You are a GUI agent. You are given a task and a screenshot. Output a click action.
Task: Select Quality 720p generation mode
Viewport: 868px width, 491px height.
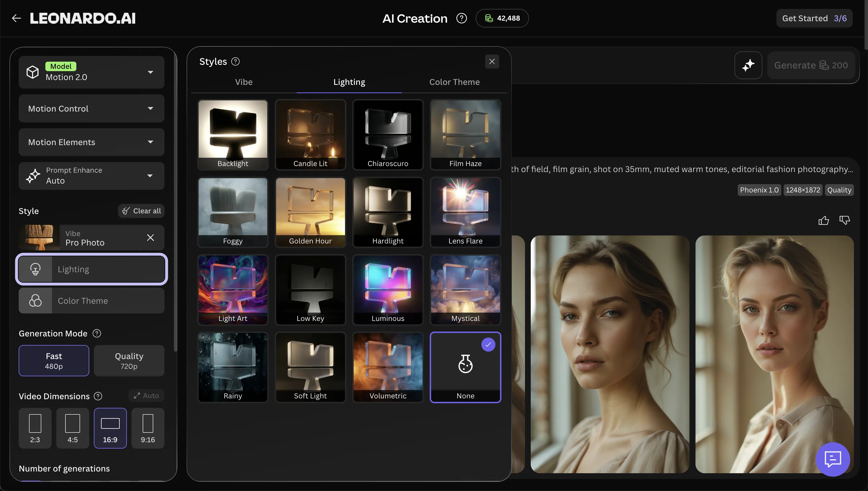(129, 361)
